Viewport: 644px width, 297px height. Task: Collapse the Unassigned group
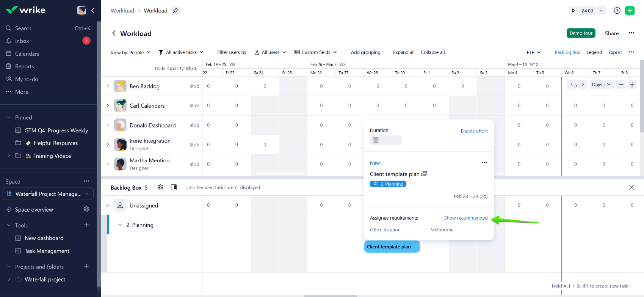108,205
